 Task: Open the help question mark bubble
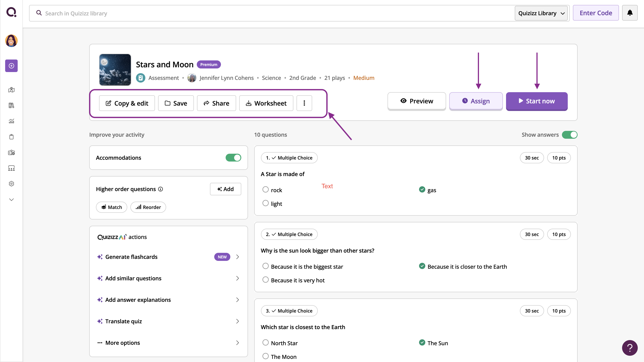click(630, 348)
